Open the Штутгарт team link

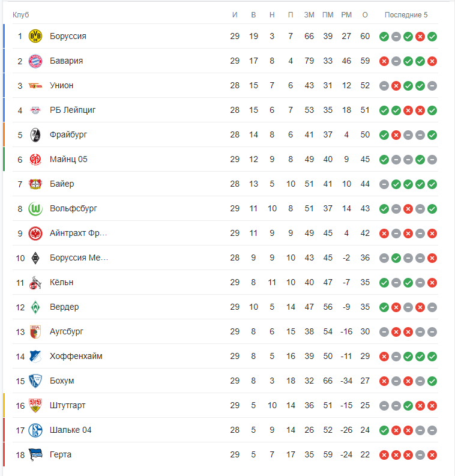pyautogui.click(x=68, y=406)
